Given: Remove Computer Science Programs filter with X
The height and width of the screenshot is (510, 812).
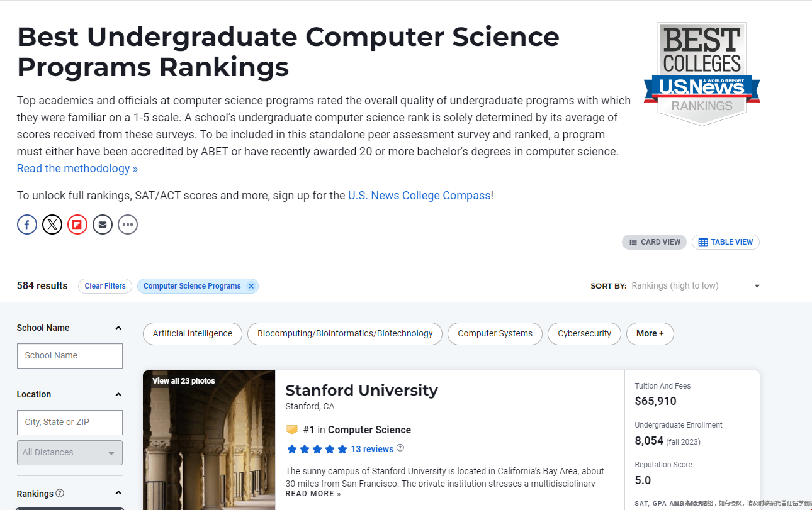Looking at the screenshot, I should [251, 286].
